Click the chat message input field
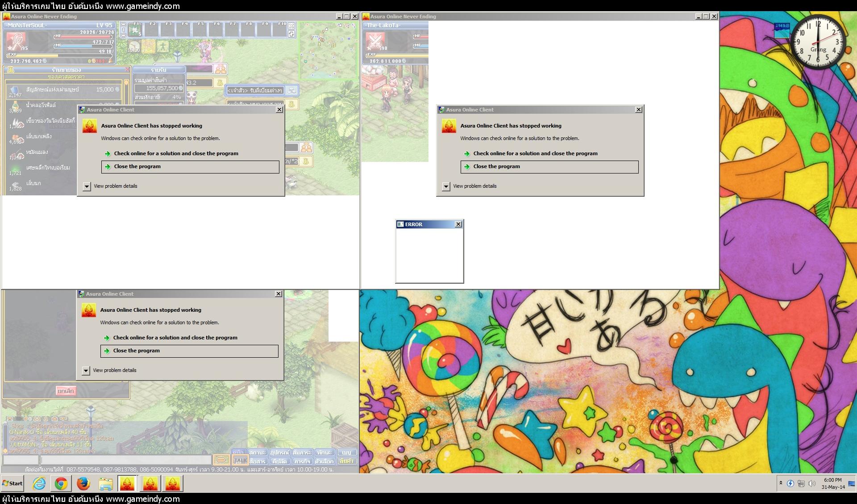 coord(126,460)
